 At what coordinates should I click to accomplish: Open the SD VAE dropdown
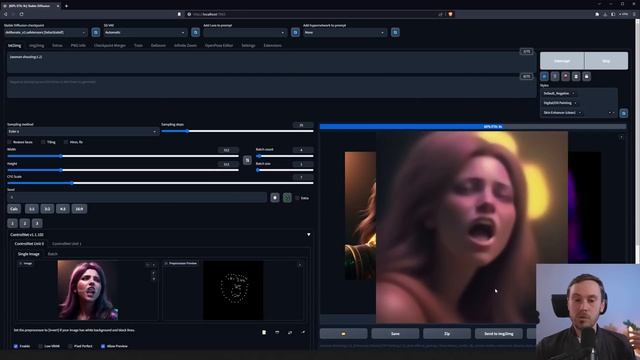pyautogui.click(x=145, y=32)
